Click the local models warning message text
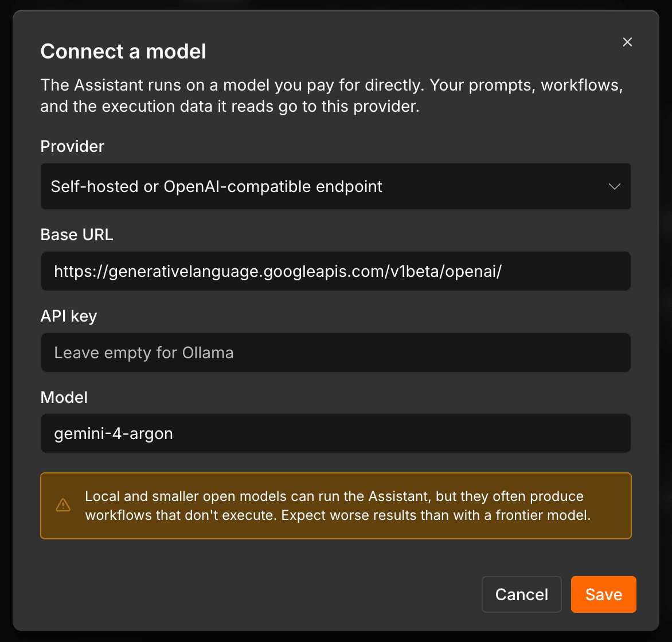 click(x=338, y=505)
